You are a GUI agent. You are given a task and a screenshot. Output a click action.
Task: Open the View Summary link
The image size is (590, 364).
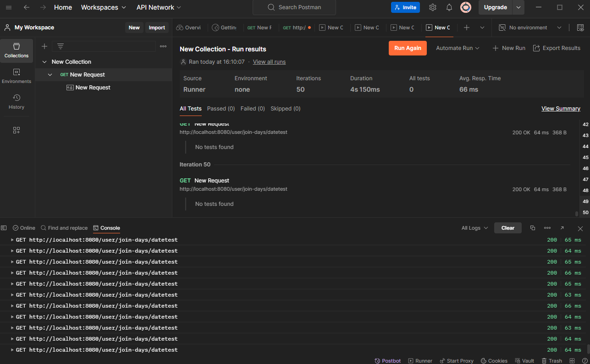[561, 109]
